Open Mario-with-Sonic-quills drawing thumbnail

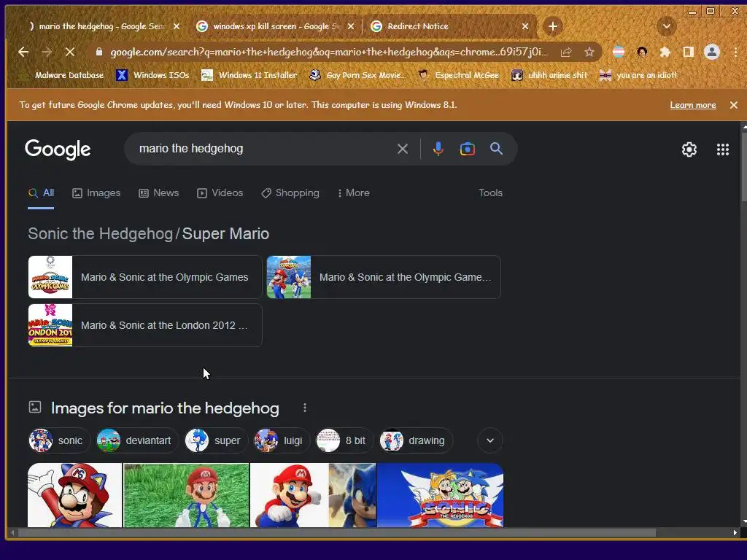(75, 495)
